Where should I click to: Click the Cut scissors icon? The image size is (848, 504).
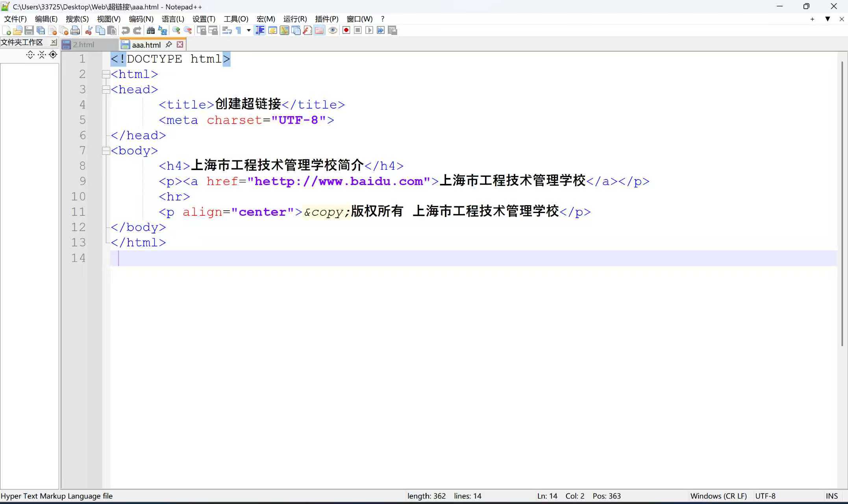(89, 30)
